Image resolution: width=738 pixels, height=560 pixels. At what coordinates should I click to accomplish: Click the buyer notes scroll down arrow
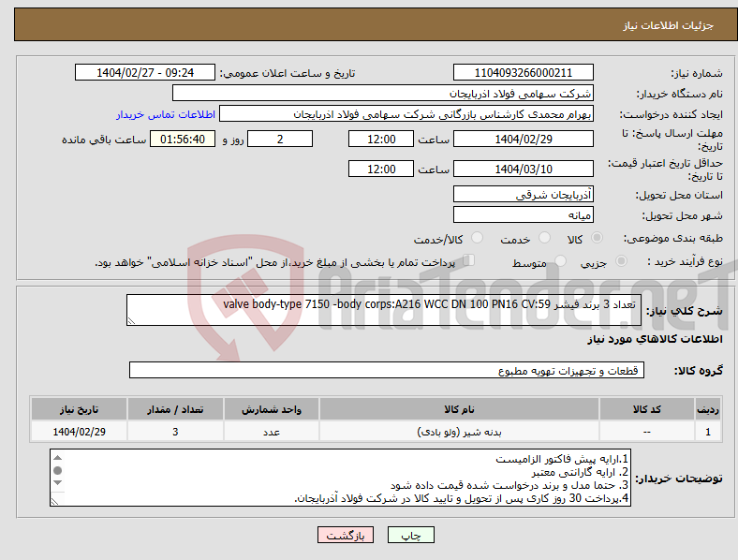click(x=57, y=483)
